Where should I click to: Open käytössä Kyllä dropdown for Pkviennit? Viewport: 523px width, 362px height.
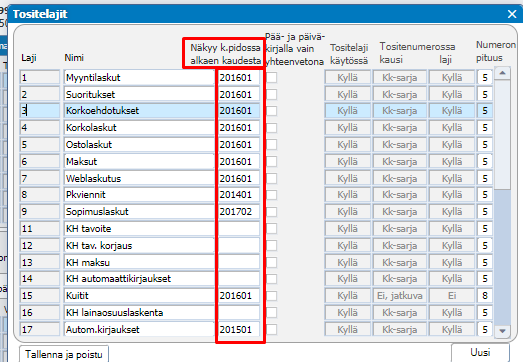tap(347, 195)
